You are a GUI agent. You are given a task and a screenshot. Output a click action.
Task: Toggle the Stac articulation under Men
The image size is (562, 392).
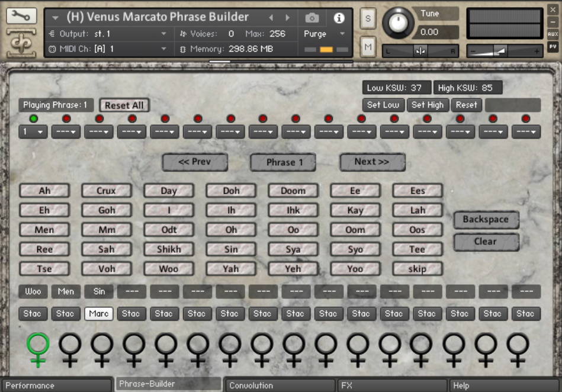pyautogui.click(x=65, y=313)
